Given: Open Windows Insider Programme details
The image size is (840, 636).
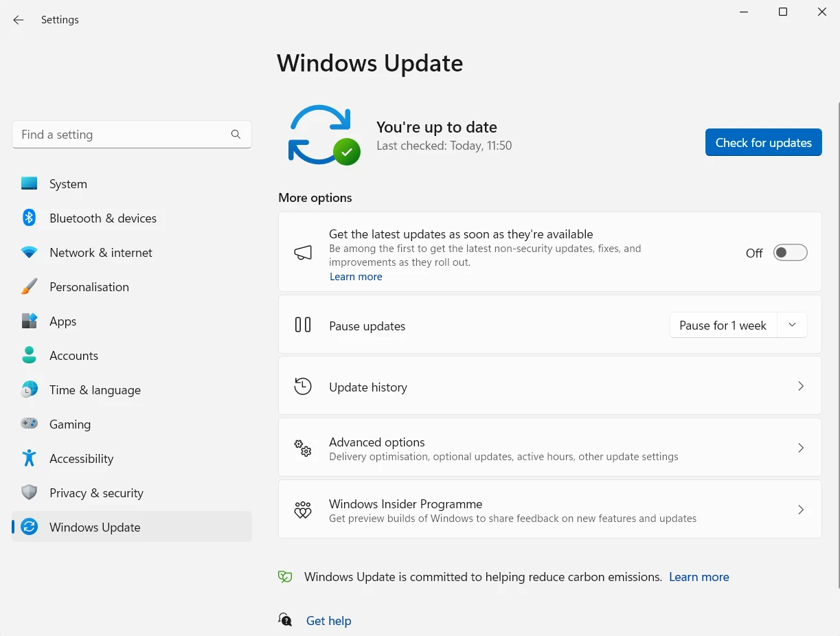Looking at the screenshot, I should (x=801, y=509).
